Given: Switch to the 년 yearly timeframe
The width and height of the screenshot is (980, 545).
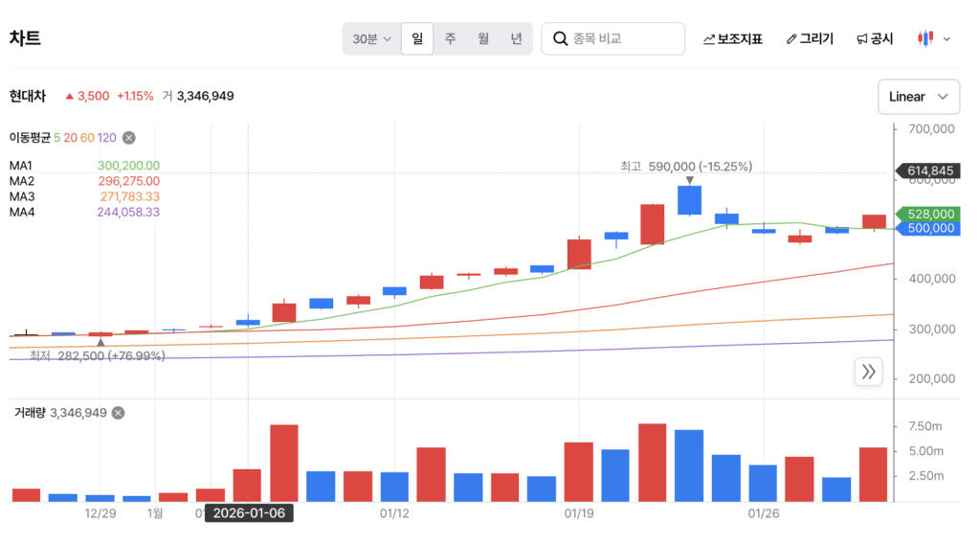Looking at the screenshot, I should [x=516, y=39].
